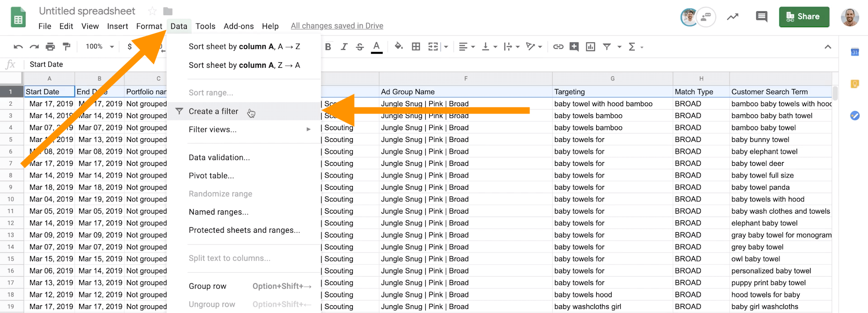Choose Pivot table from Data menu

click(211, 176)
